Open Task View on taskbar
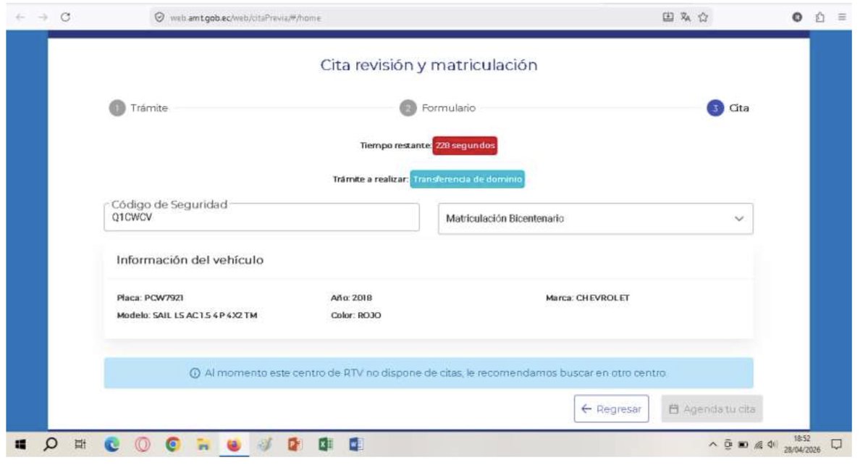This screenshot has width=868, height=468. point(80,444)
